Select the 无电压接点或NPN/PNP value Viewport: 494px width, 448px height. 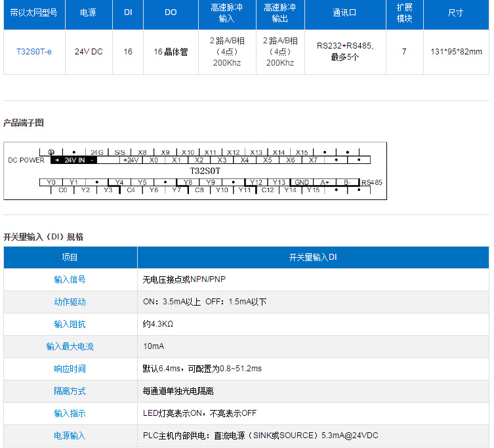click(x=184, y=279)
